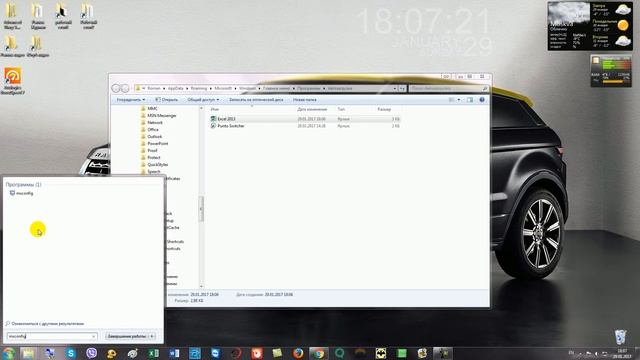
Task: Sort by the Размер column header
Action: (x=384, y=109)
